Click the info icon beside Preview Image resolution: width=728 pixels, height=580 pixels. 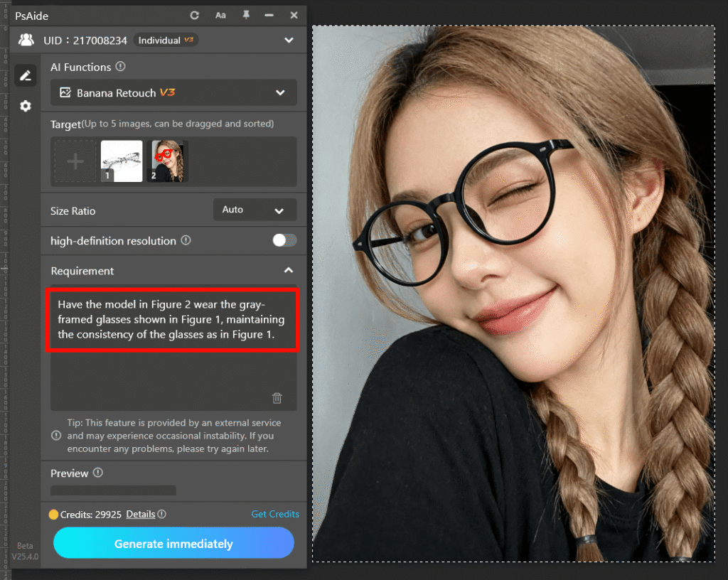[98, 473]
